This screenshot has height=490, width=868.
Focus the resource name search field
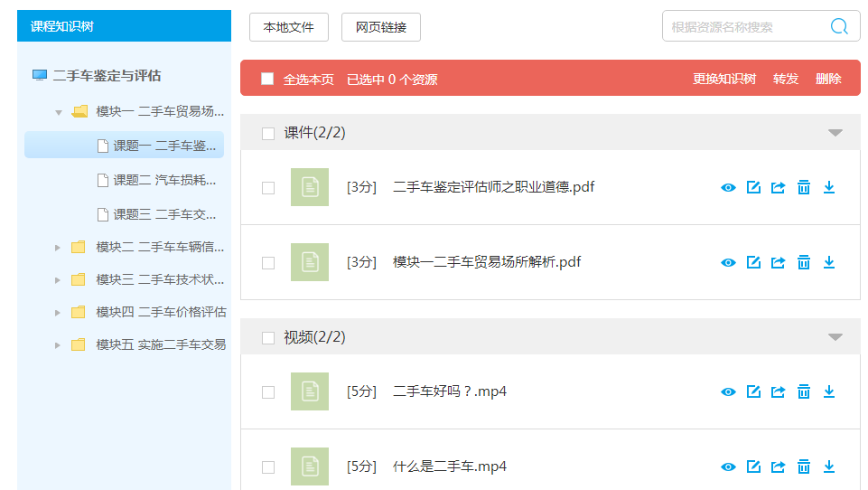tap(745, 27)
